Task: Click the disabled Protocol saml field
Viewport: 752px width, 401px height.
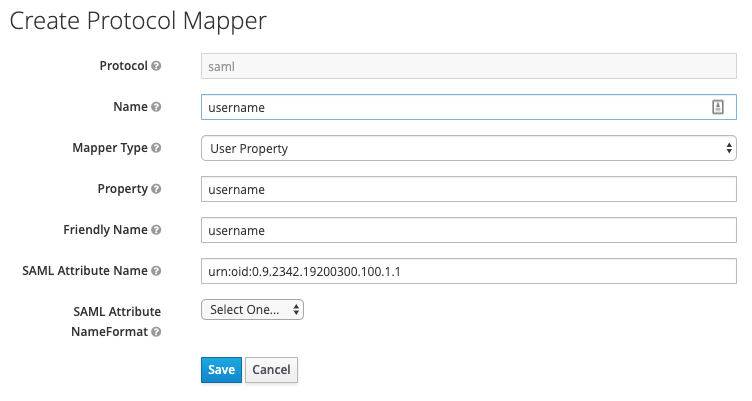Action: click(469, 66)
